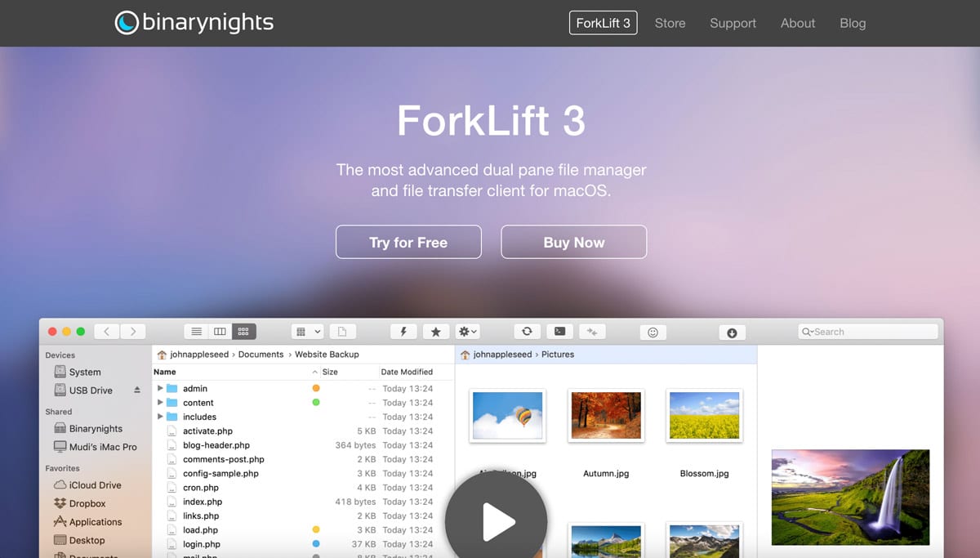Open the gear actions dropdown
This screenshot has height=558, width=980.
pyautogui.click(x=468, y=332)
